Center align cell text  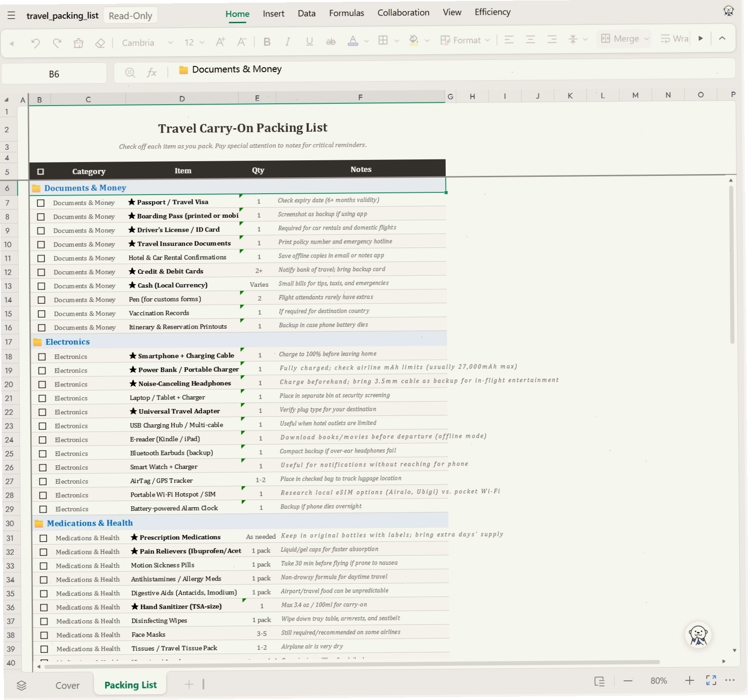[x=530, y=40]
